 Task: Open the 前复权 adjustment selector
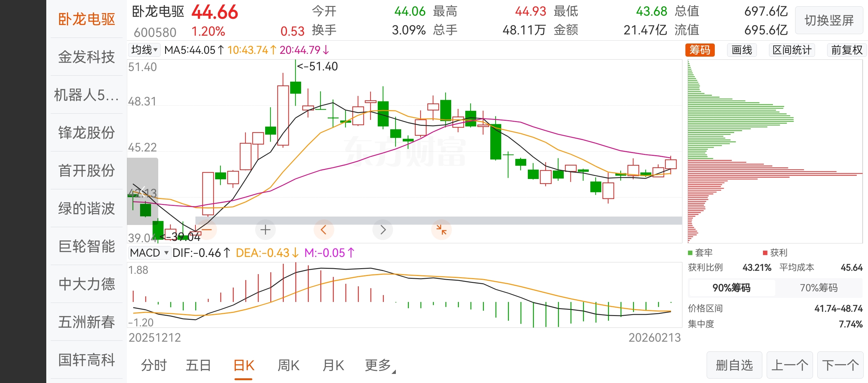click(x=846, y=50)
